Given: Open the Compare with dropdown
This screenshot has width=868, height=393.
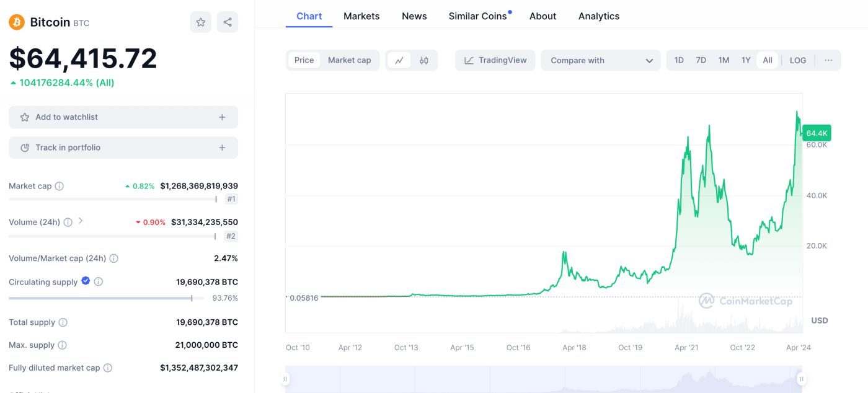Looking at the screenshot, I should [x=601, y=60].
